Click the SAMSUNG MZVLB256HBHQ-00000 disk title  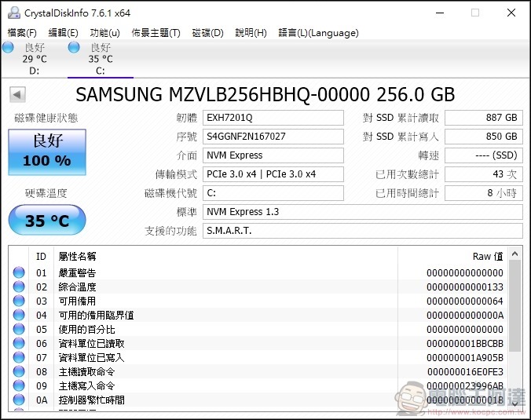[265, 94]
